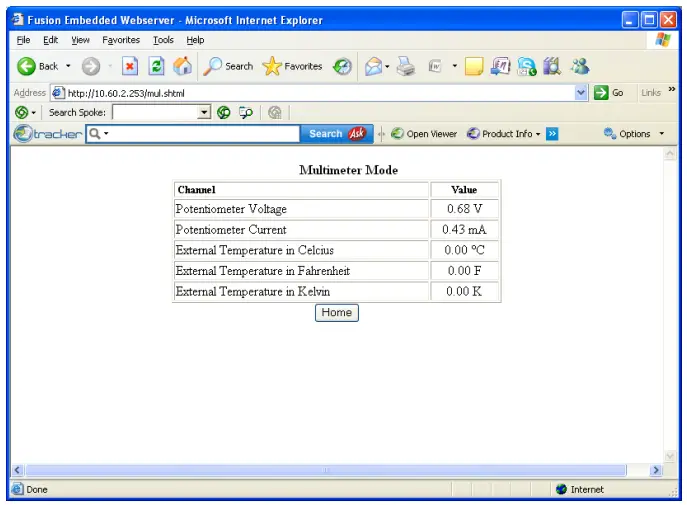Viewport: 687px width, 505px height.
Task: Click the greyed Spoke spiral icon
Action: (275, 113)
